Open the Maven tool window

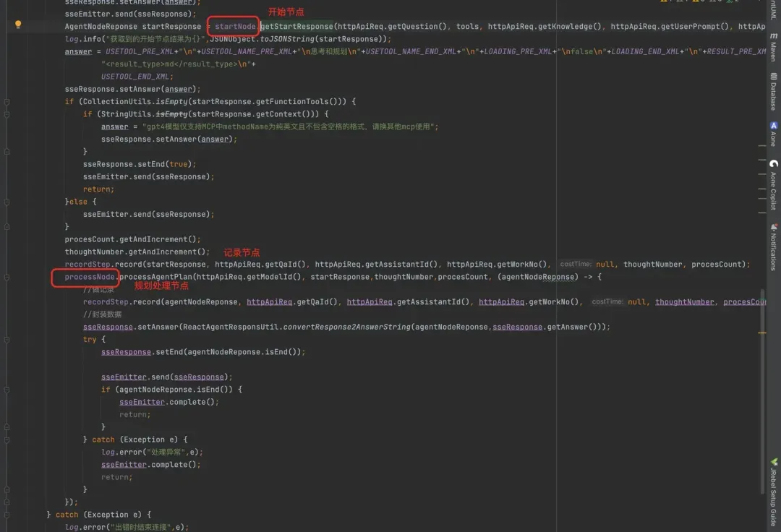[774, 47]
